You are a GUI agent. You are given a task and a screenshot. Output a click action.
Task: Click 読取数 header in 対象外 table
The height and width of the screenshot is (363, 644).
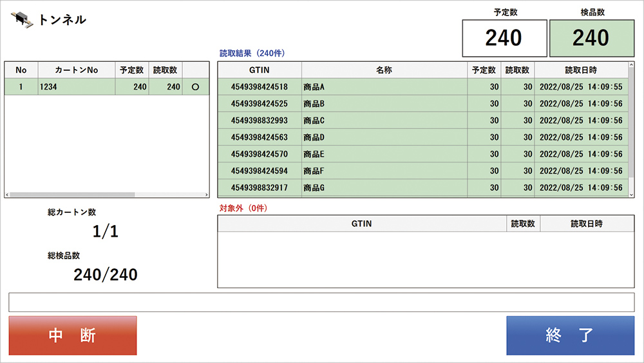pos(523,224)
